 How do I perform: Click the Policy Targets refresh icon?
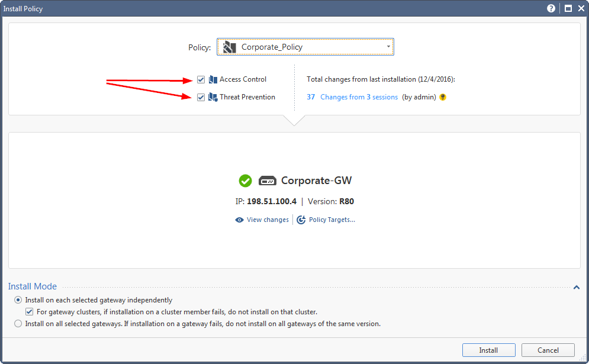point(301,220)
